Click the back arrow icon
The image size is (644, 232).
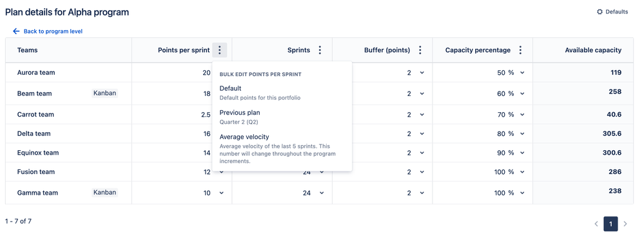[16, 31]
